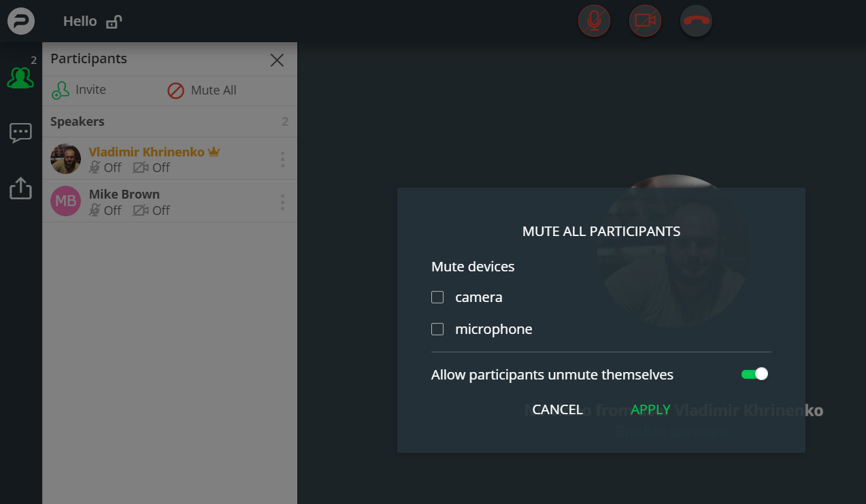Click the Speakers count number 2
This screenshot has height=504, width=866.
(x=285, y=122)
